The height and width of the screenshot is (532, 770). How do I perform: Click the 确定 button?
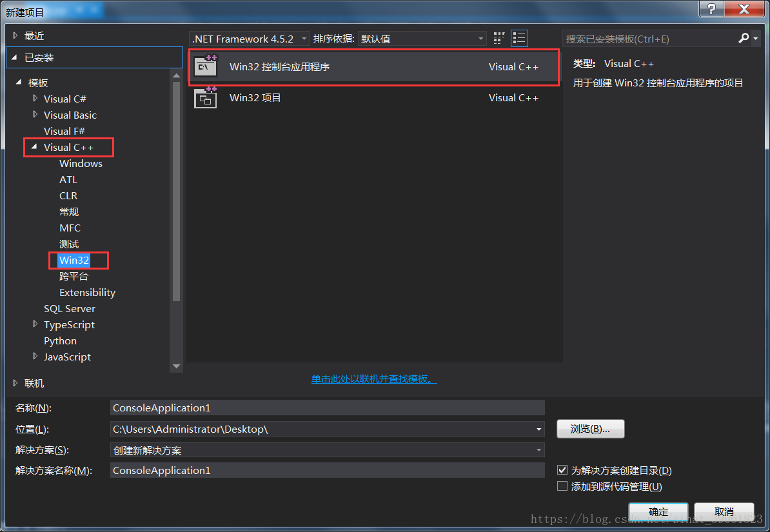658,512
